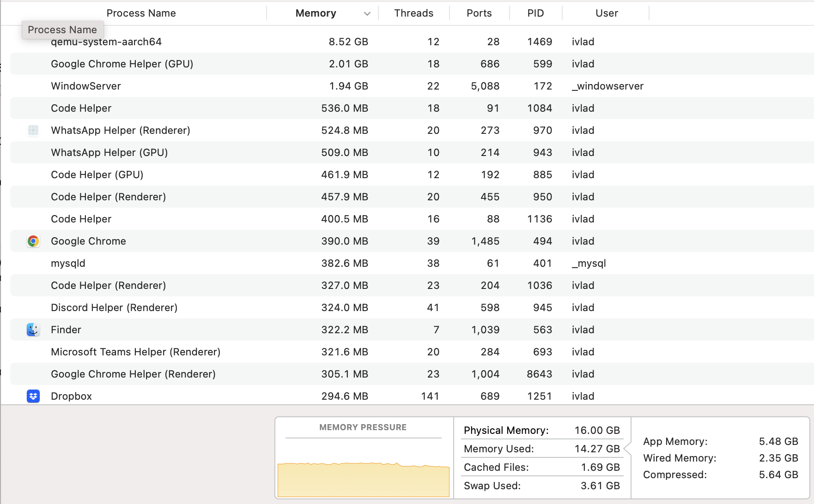
Task: Sort by Memory column header
Action: pos(316,13)
